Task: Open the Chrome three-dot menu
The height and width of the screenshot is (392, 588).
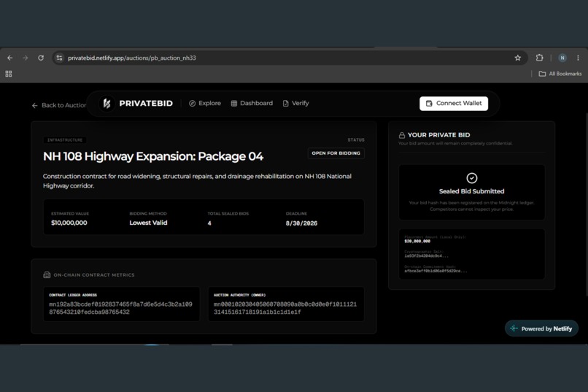Action: 578,58
